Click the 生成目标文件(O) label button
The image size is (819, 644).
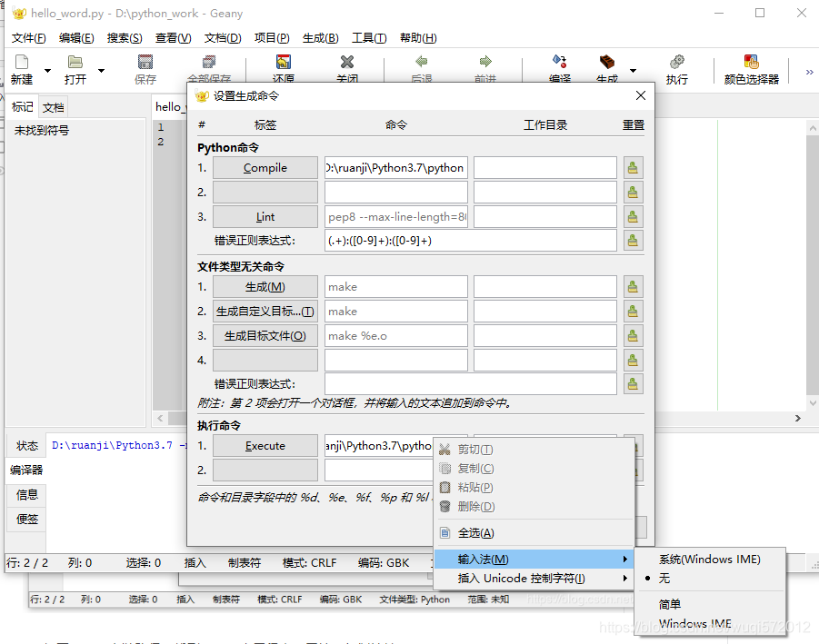click(265, 335)
